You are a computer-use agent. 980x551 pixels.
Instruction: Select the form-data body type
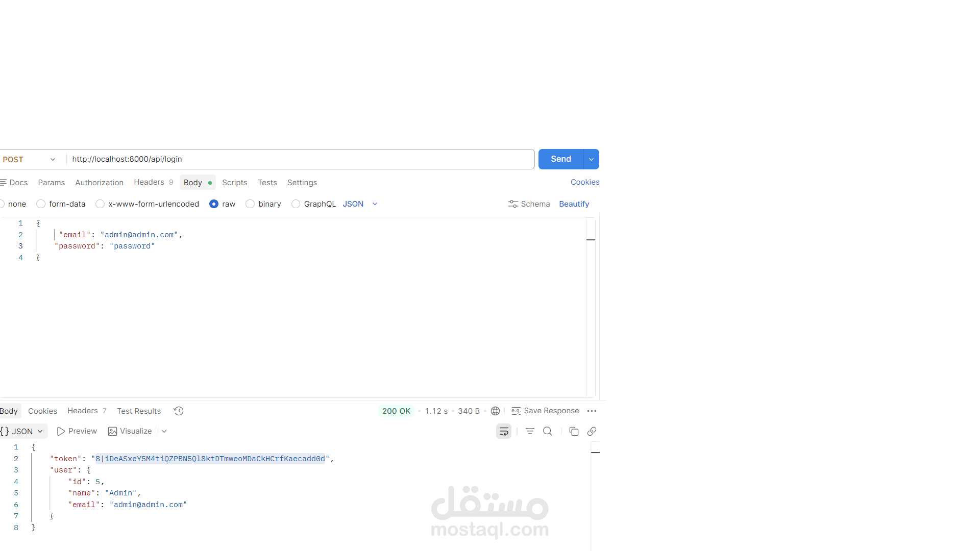pyautogui.click(x=41, y=204)
